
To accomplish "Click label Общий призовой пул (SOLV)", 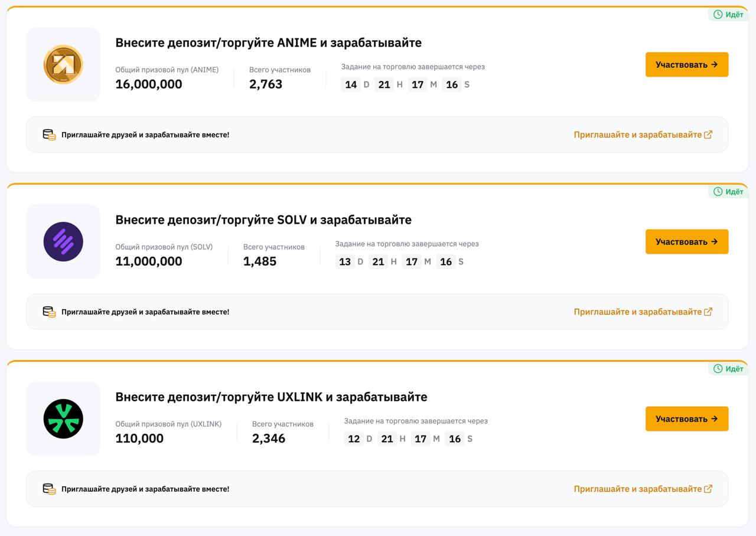I will (x=164, y=247).
